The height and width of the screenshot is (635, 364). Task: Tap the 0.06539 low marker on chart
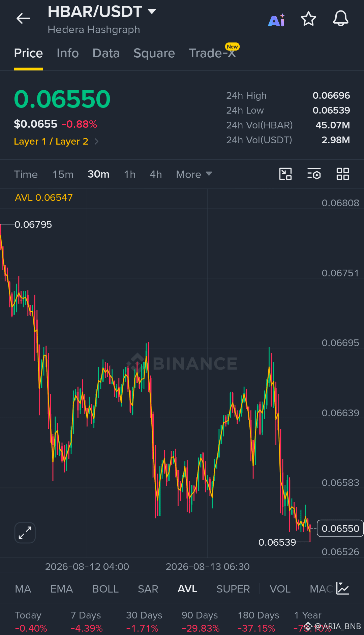277,542
